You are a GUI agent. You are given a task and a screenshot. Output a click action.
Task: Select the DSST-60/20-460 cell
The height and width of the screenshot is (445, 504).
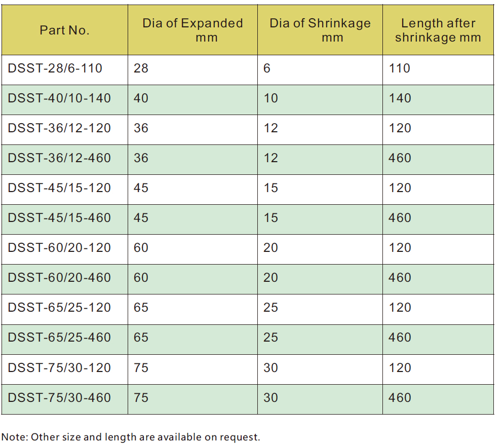(x=59, y=277)
